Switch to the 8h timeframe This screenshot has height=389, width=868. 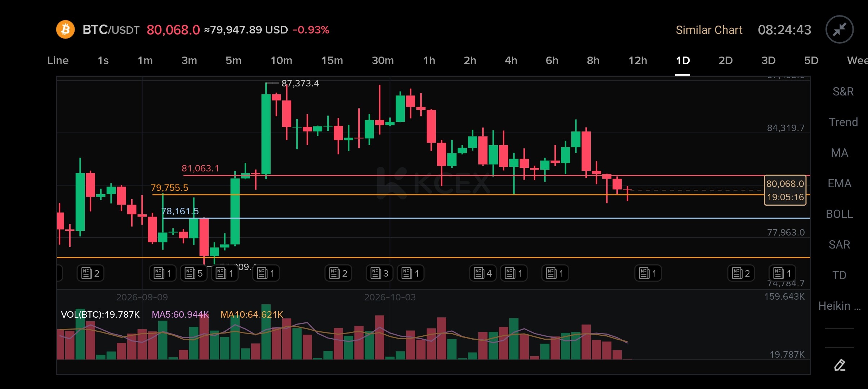pyautogui.click(x=593, y=61)
